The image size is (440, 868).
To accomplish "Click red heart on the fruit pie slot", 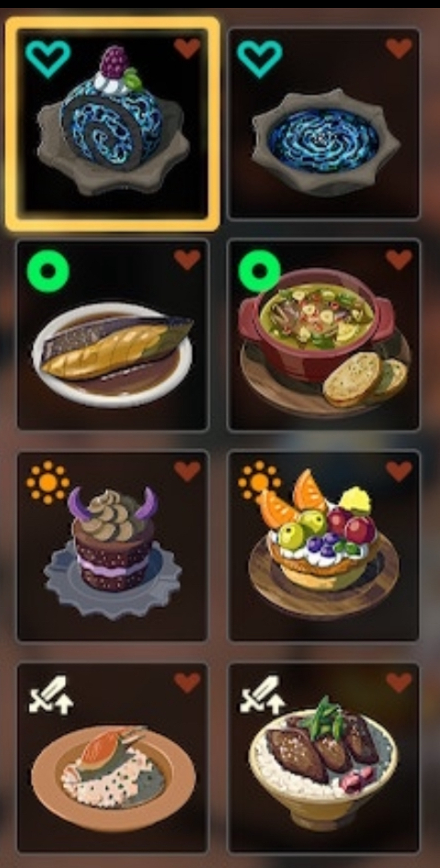I will tap(399, 471).
